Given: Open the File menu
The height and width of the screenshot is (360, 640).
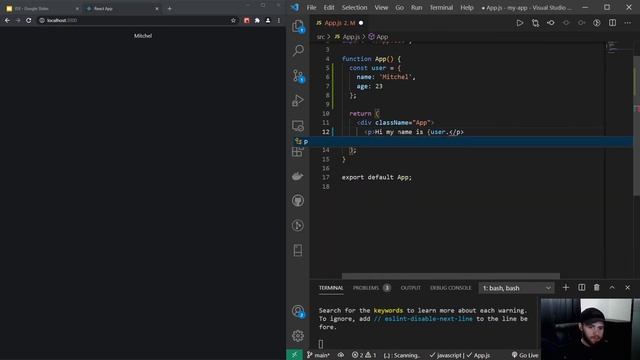Looking at the screenshot, I should 311,7.
